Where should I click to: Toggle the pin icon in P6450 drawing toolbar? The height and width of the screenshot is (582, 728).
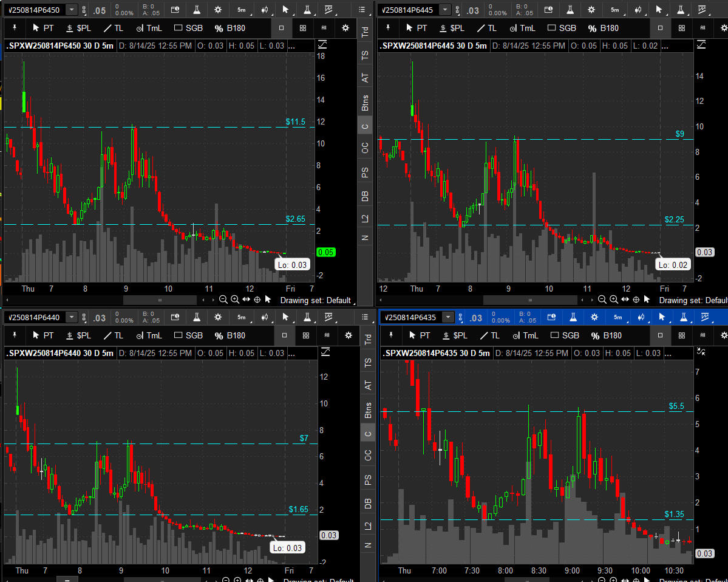coord(13,28)
